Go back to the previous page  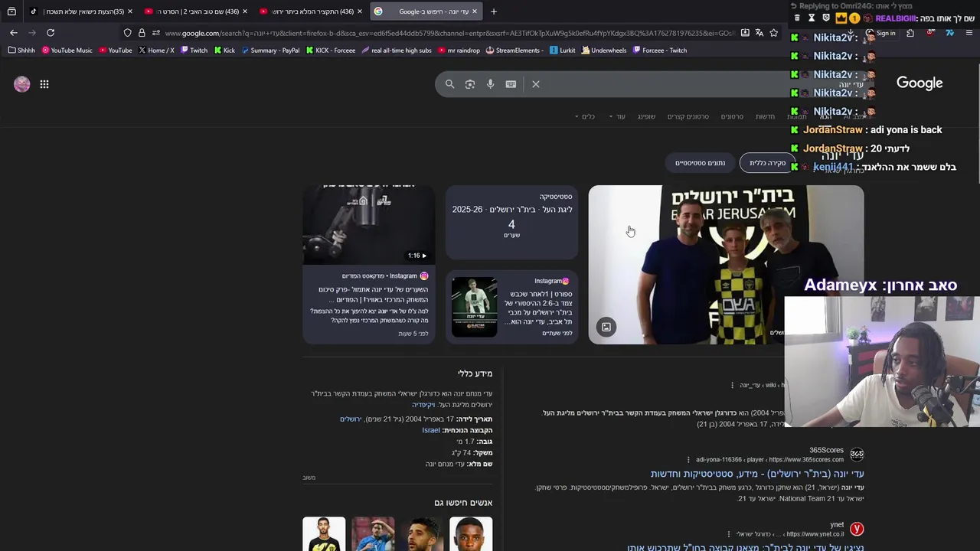[x=14, y=32]
